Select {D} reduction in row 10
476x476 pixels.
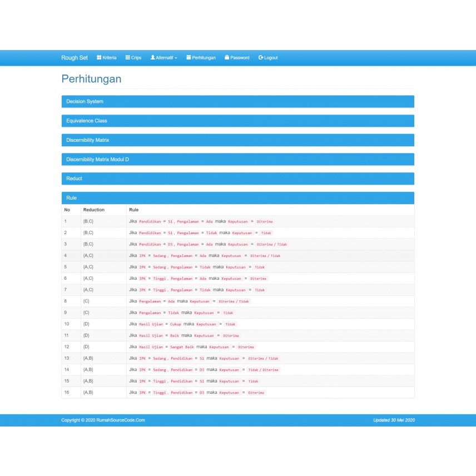tap(86, 324)
